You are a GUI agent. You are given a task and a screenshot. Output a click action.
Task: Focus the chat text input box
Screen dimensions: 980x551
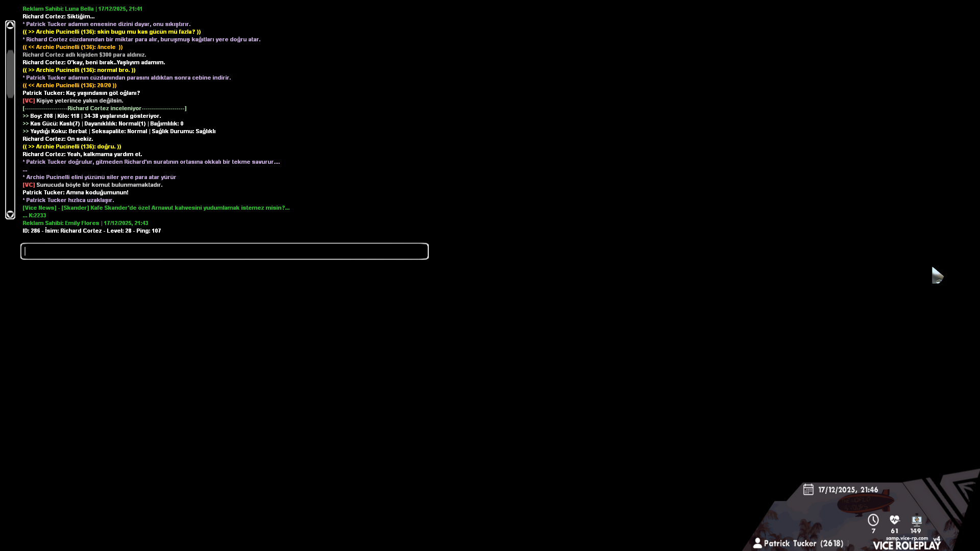225,251
